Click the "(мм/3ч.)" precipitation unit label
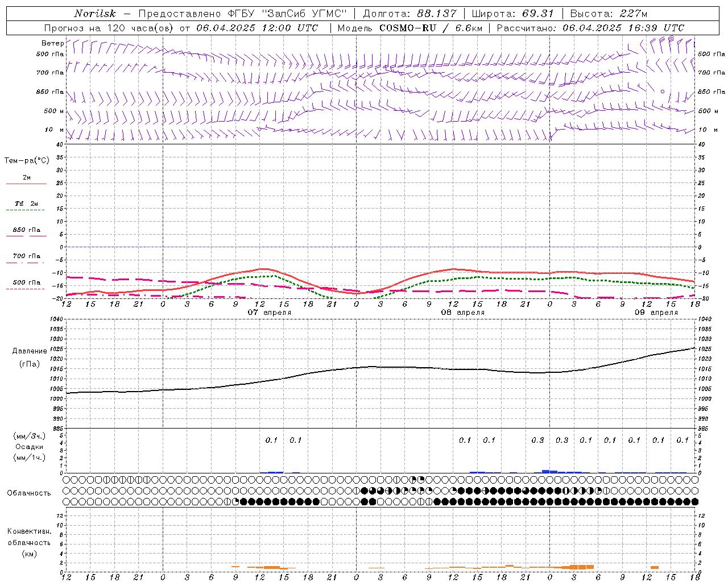Image resolution: width=728 pixels, height=582 pixels. pyautogui.click(x=30, y=436)
